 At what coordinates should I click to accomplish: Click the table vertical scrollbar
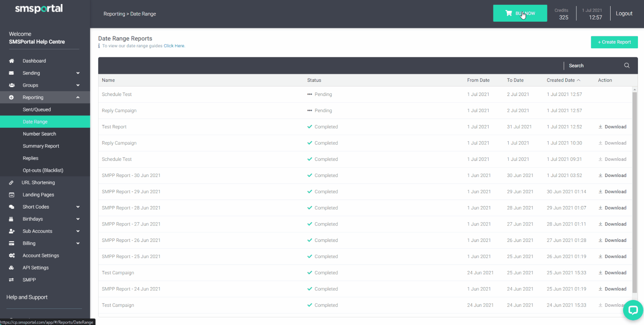point(635,192)
